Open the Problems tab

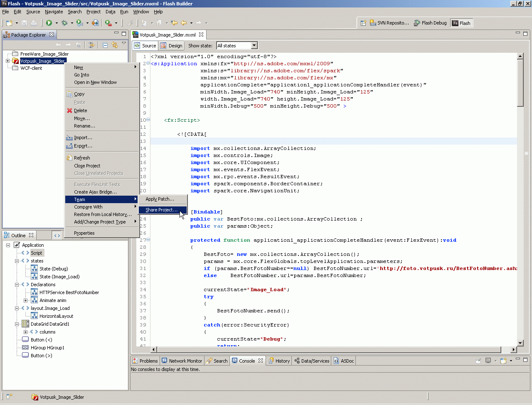145,361
